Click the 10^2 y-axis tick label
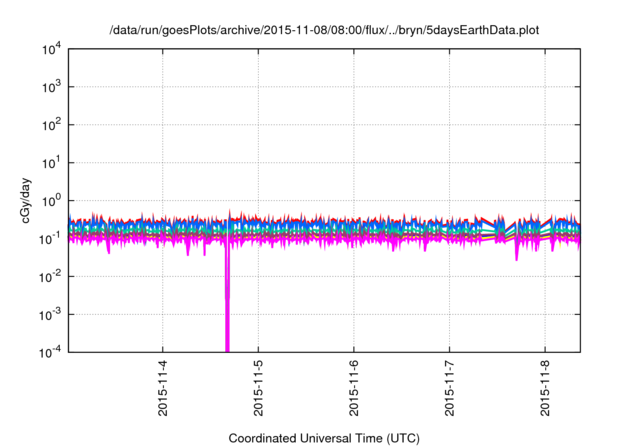Screen dimensions: 640x448 pos(51,125)
